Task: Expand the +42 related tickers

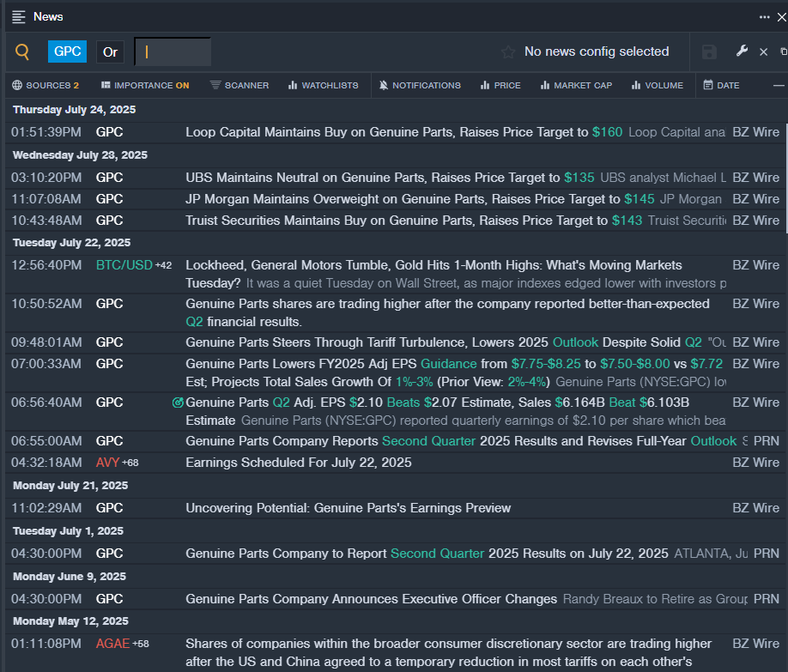Action: point(163,265)
